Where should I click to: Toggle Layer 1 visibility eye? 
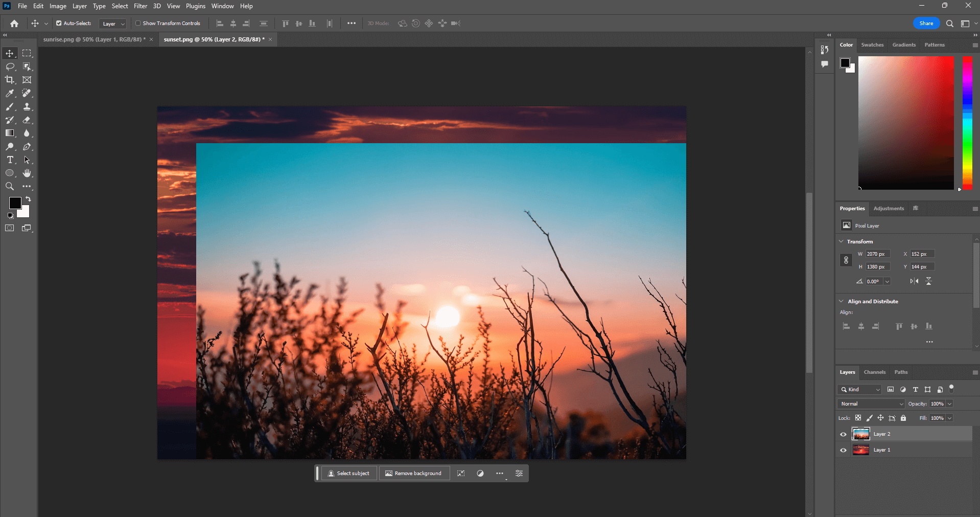(x=843, y=450)
